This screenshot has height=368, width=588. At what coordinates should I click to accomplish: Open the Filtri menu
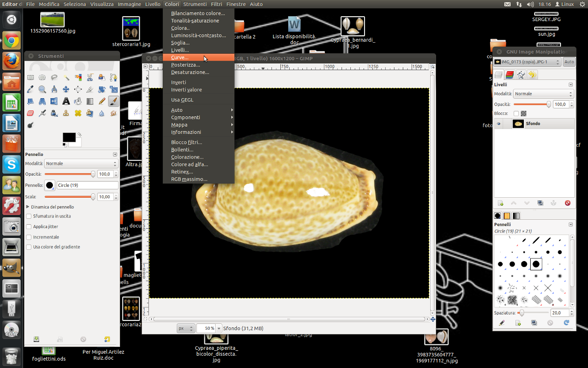(217, 4)
